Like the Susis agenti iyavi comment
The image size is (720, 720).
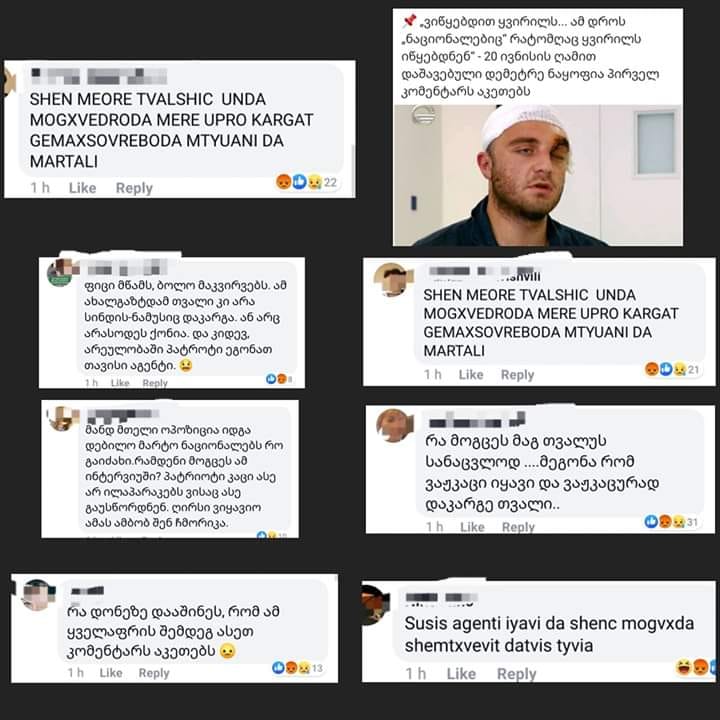[x=461, y=674]
